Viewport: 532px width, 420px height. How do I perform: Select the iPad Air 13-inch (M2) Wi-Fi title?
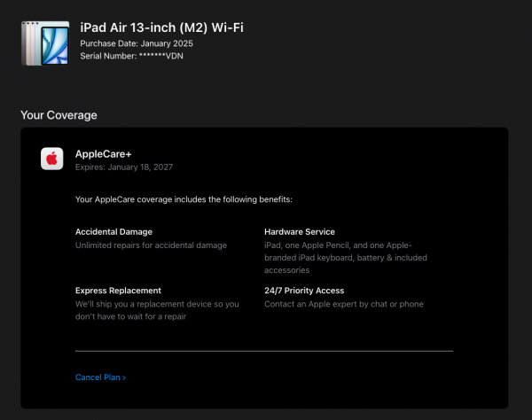162,27
